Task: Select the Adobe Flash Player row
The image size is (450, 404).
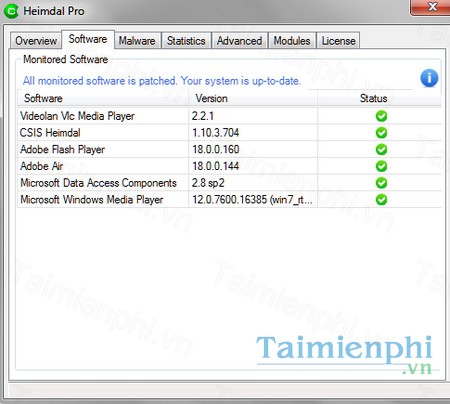Action: point(229,149)
